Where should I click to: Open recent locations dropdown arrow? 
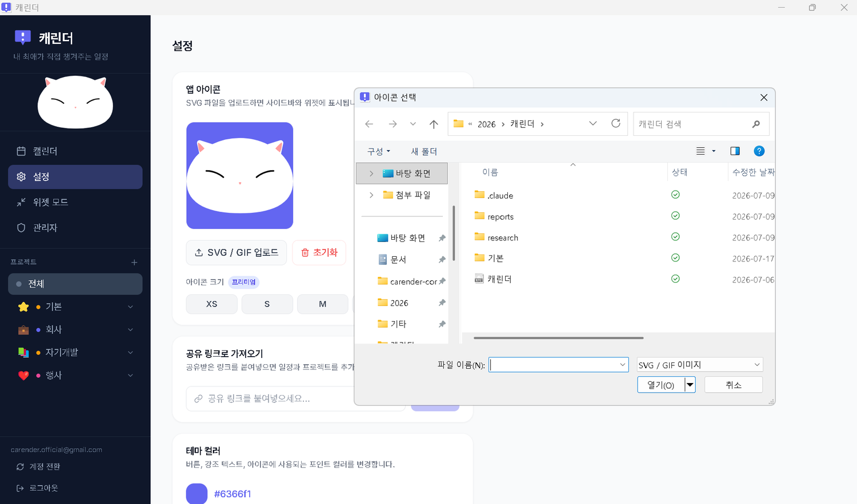tap(413, 124)
